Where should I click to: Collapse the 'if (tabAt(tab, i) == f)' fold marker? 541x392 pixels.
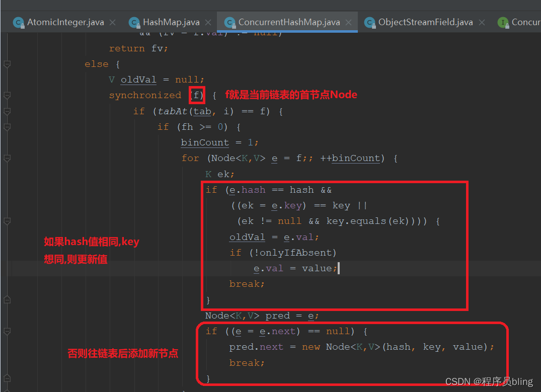pyautogui.click(x=7, y=111)
